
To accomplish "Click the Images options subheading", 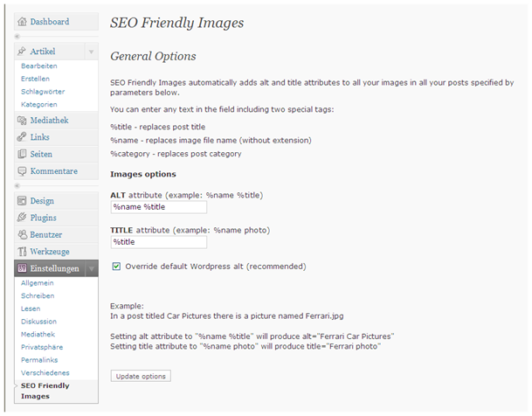I will pyautogui.click(x=143, y=174).
